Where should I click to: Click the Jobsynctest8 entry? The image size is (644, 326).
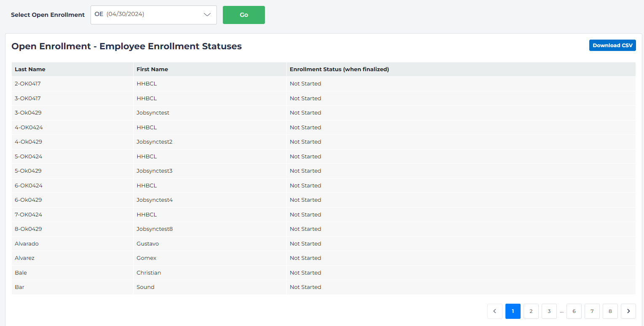click(x=154, y=229)
